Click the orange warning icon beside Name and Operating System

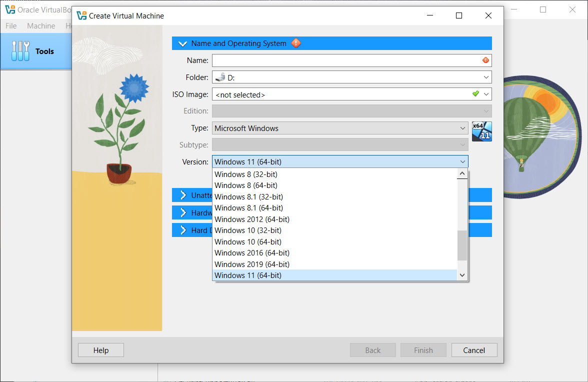(x=296, y=43)
